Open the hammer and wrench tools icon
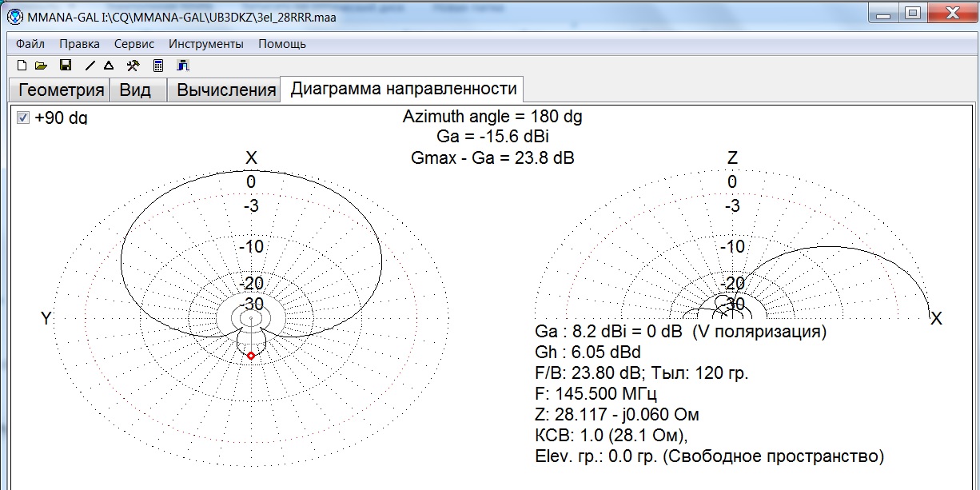This screenshot has height=490, width=980. [x=133, y=66]
